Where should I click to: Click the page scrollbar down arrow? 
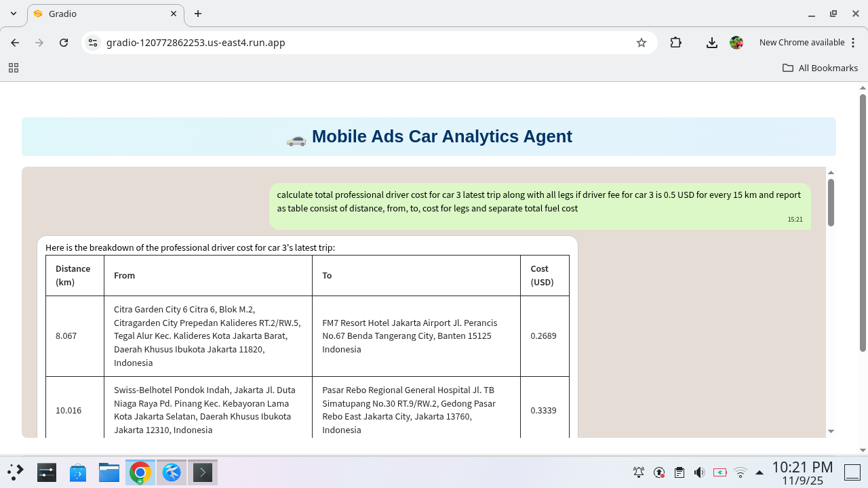[x=863, y=450]
